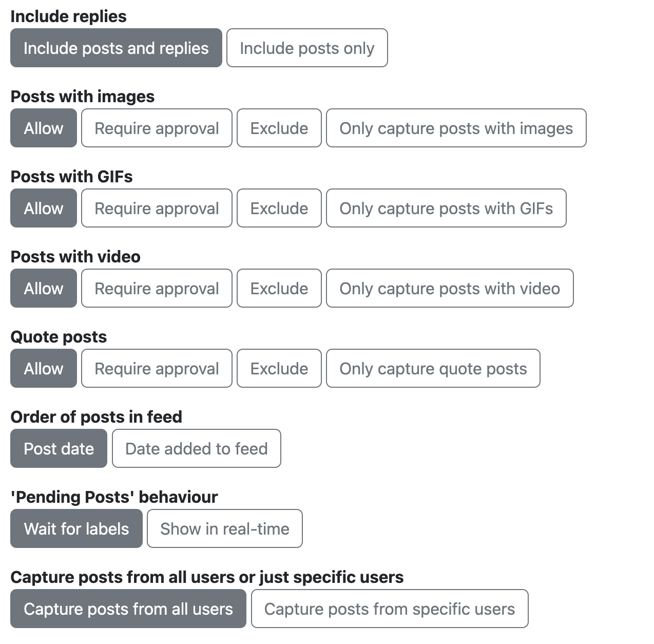Require approval for posts with GIFs

[157, 208]
